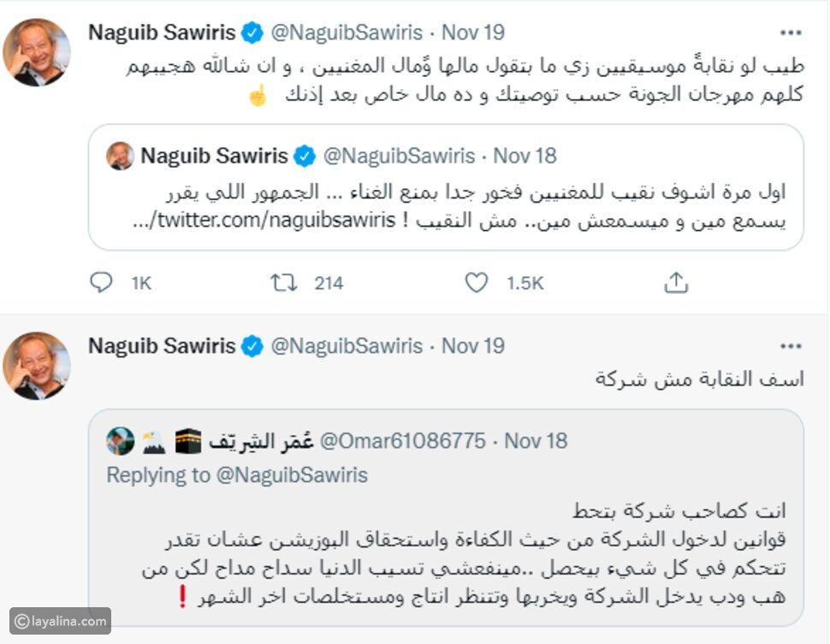
Task: Click Naguib Sawiris avatar on second tweet
Action: (x=36, y=365)
